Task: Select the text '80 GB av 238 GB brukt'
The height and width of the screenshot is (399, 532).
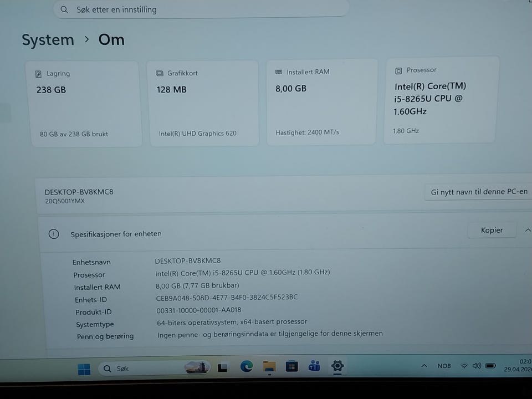Action: pos(74,134)
